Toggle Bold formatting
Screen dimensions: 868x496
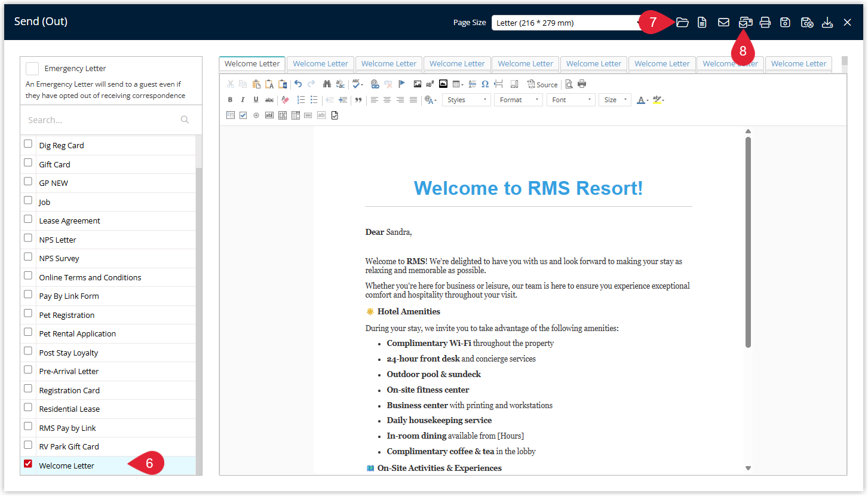click(230, 100)
